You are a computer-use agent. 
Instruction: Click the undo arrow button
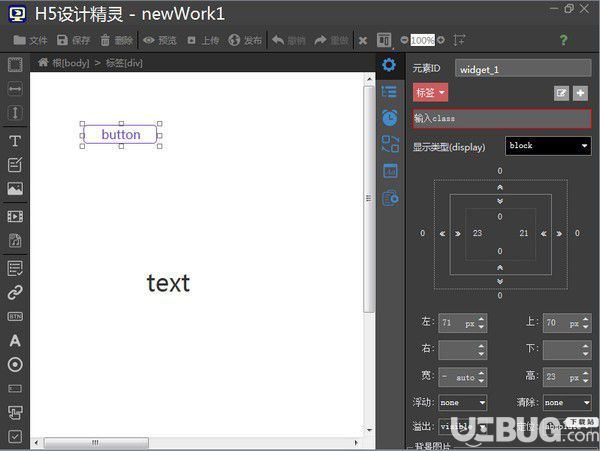point(289,40)
